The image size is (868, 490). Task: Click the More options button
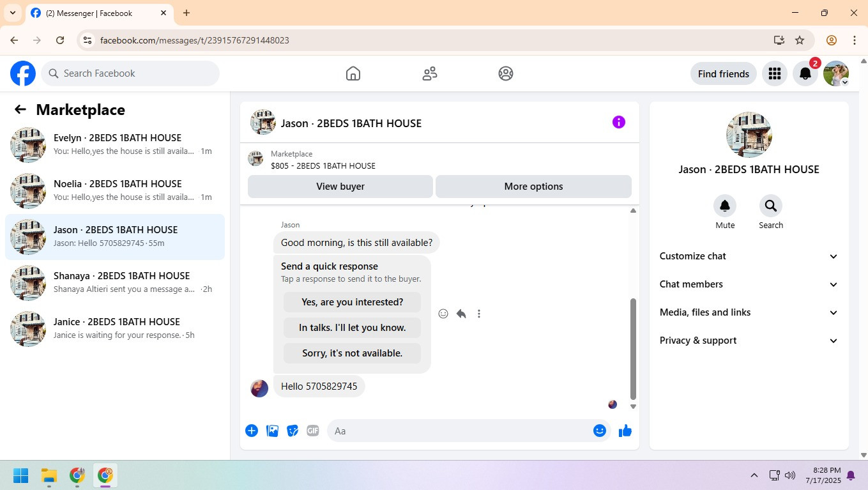(x=533, y=187)
